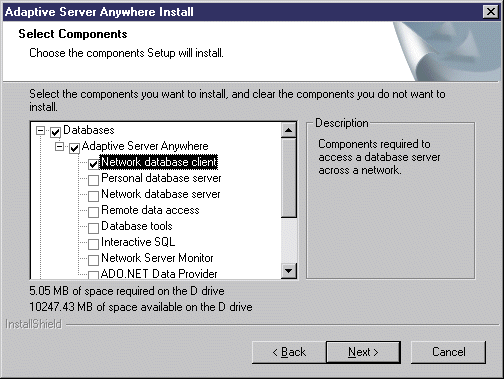
Task: Click the scroll up arrow in components list
Action: click(289, 130)
